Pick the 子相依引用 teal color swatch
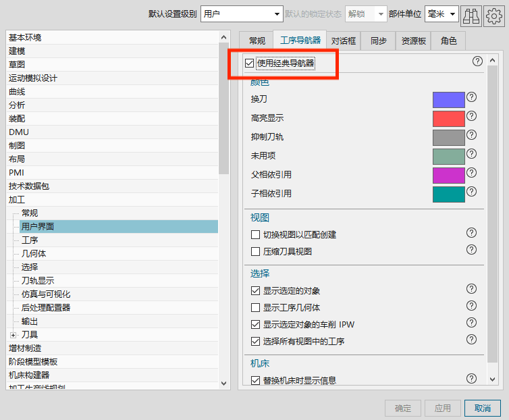 coord(449,194)
